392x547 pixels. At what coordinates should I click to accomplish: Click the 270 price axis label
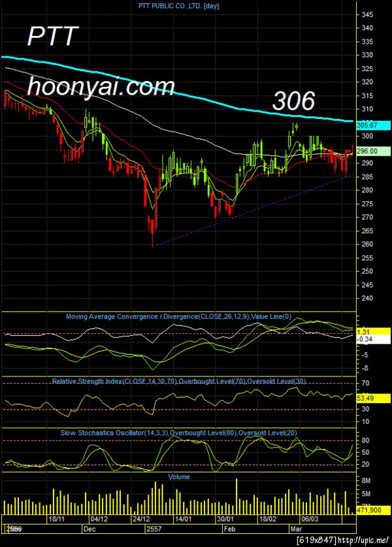367,218
